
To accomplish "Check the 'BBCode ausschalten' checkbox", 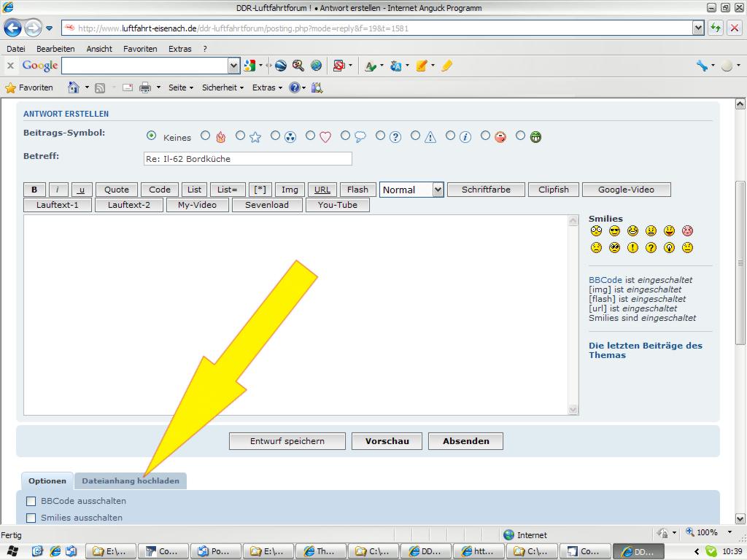I will tap(31, 501).
